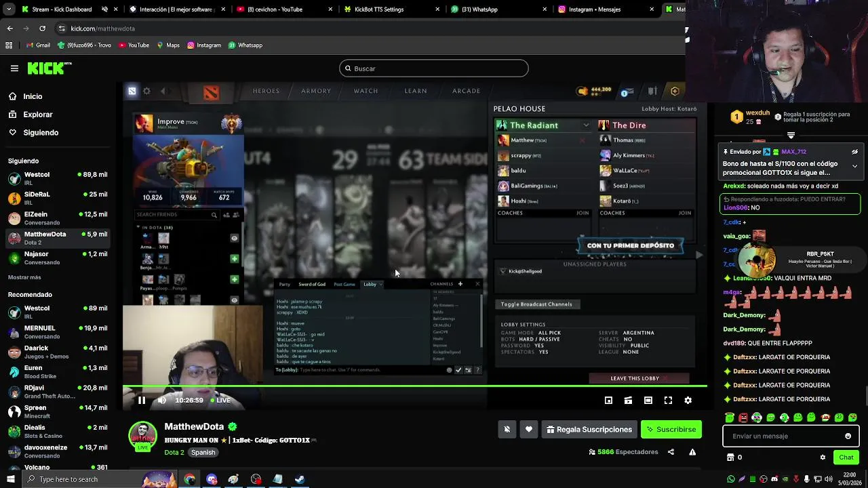Viewport: 868px width, 488px height.
Task: Click WhatsApp system tray icon
Action: click(x=730, y=479)
